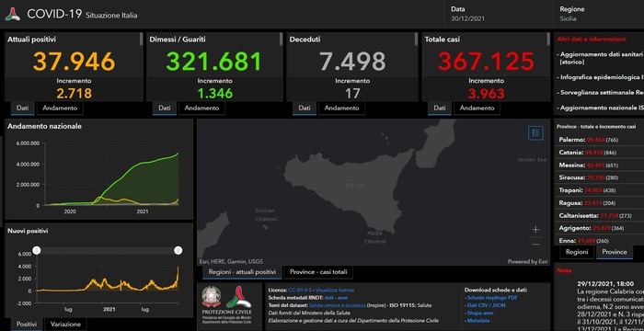This screenshot has width=644, height=331.
Task: Click the Protezione Civile footer logo
Action: coord(239,297)
